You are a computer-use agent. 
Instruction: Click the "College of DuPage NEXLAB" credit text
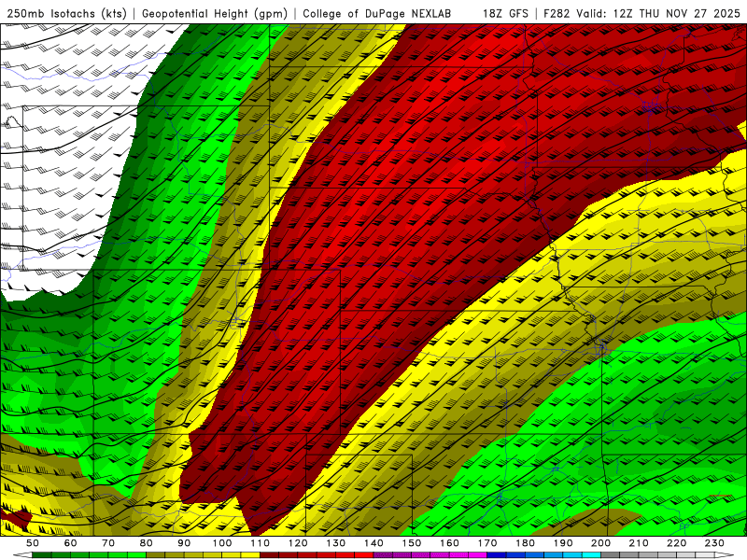(377, 14)
